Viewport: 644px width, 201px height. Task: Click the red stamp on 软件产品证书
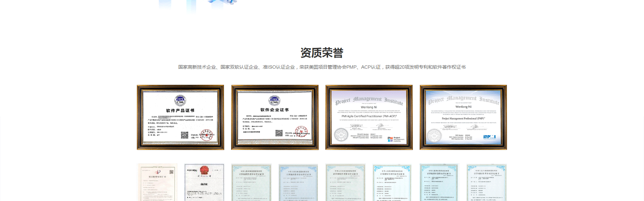tap(206, 135)
